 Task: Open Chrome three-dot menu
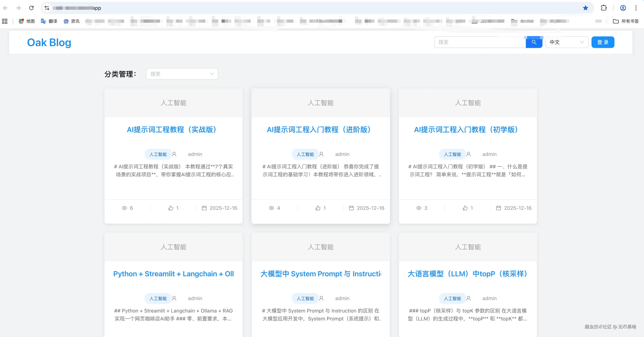pos(636,8)
